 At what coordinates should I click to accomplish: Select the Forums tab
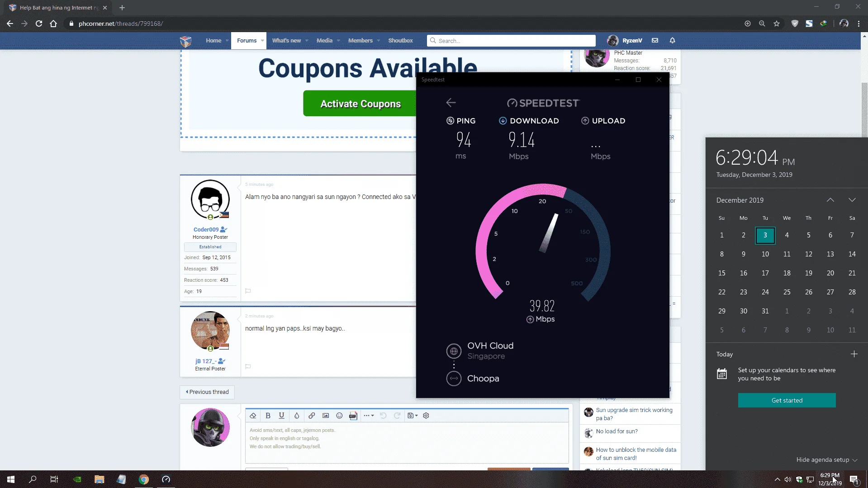247,41
